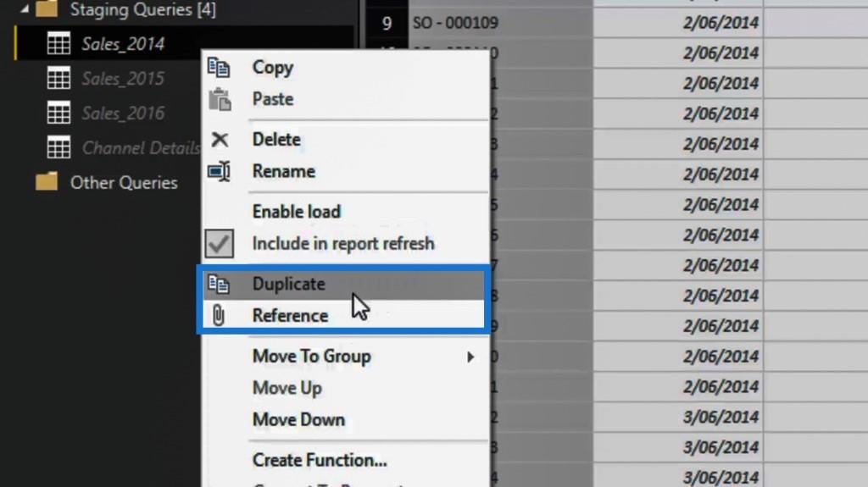Click the Delete X icon
Image resolution: width=868 pixels, height=487 pixels.
click(x=220, y=140)
